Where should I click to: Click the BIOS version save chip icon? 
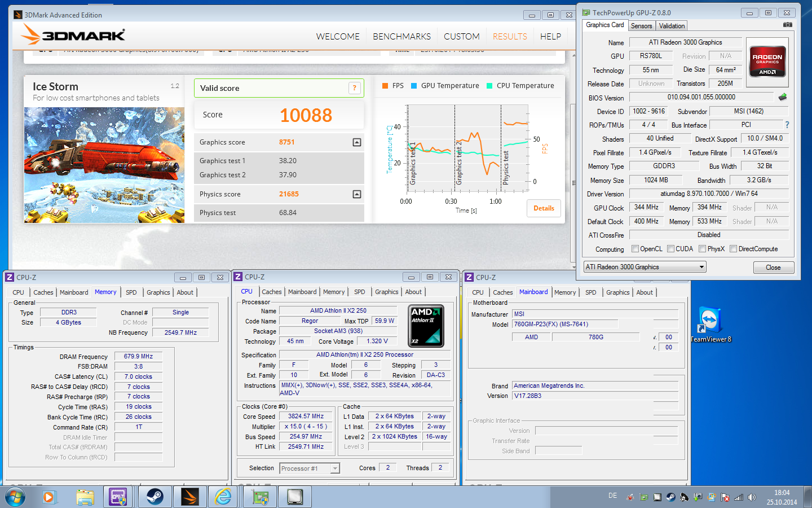[783, 97]
